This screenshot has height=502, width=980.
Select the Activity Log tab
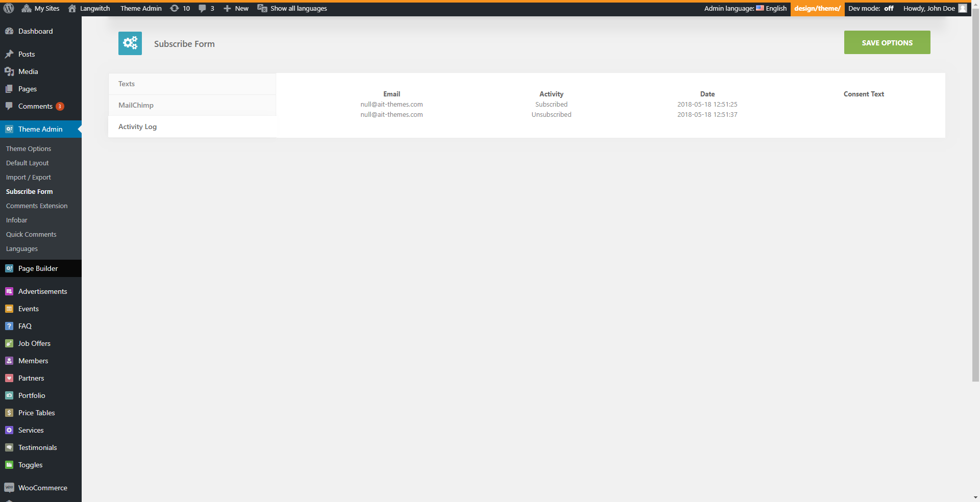192,127
